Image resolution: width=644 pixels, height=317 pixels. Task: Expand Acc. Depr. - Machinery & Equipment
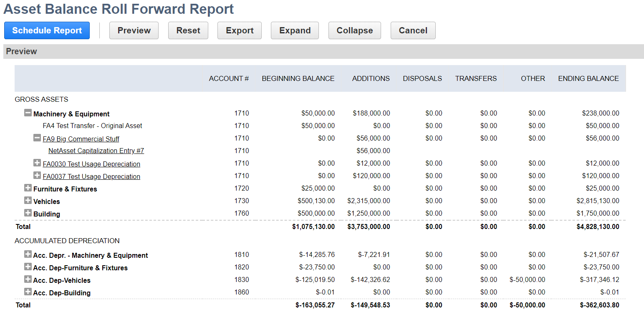[28, 254]
